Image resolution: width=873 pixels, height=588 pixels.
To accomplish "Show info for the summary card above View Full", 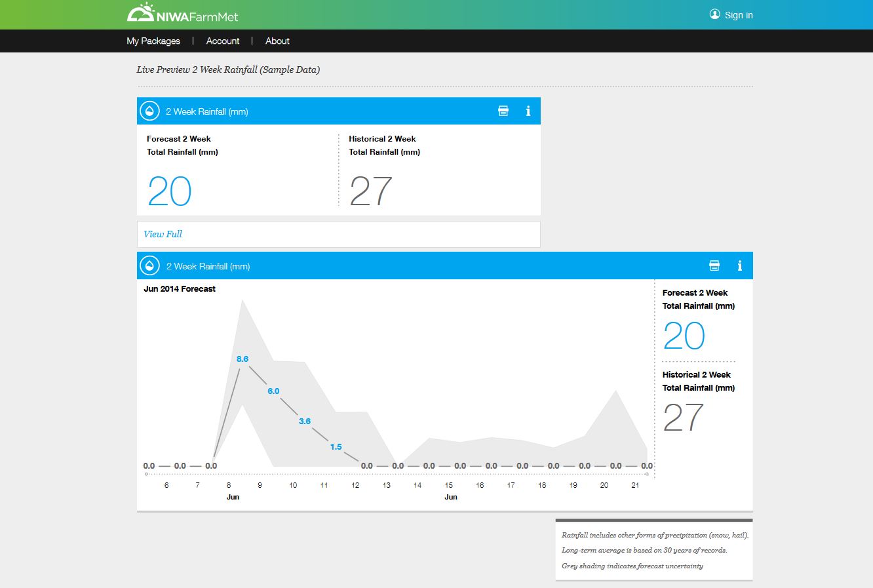I will (528, 111).
